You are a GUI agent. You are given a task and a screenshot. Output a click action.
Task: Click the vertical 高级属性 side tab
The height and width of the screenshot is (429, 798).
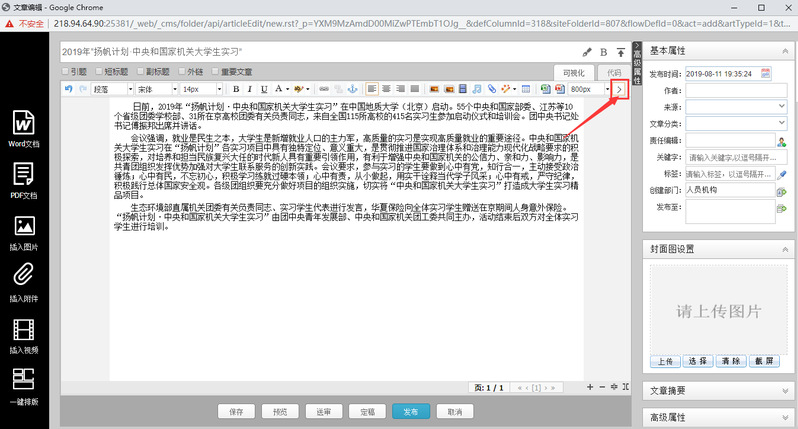(x=637, y=63)
